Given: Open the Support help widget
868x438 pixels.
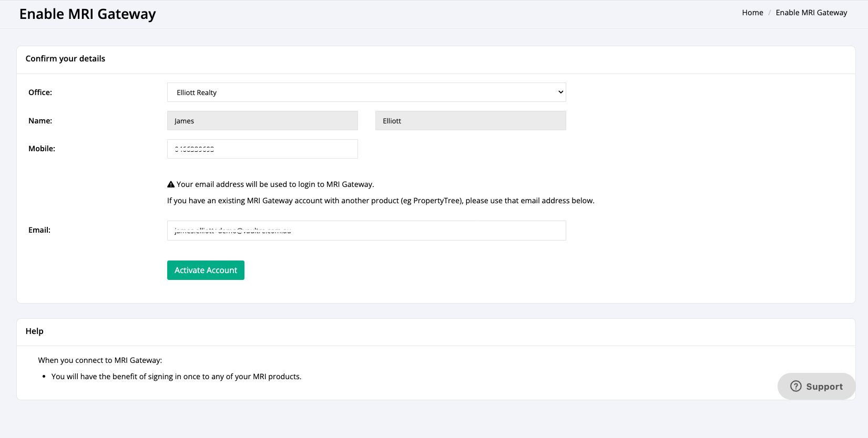Looking at the screenshot, I should click(x=816, y=387).
